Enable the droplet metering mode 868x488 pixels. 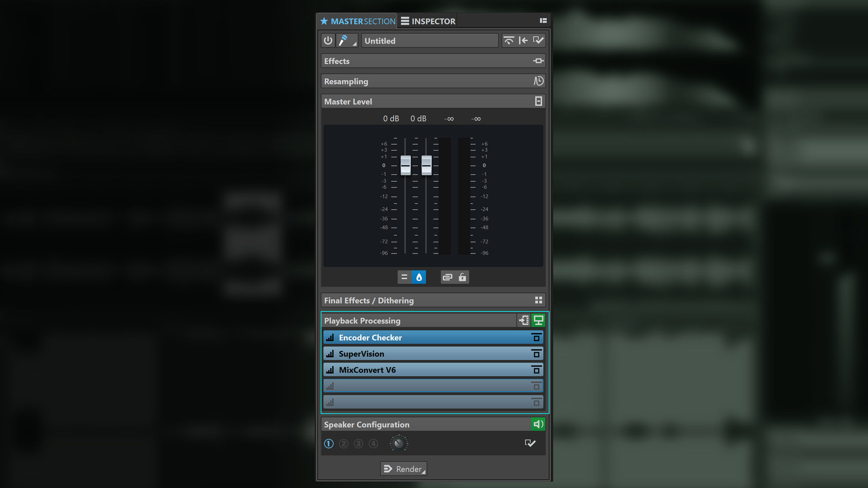click(x=419, y=277)
